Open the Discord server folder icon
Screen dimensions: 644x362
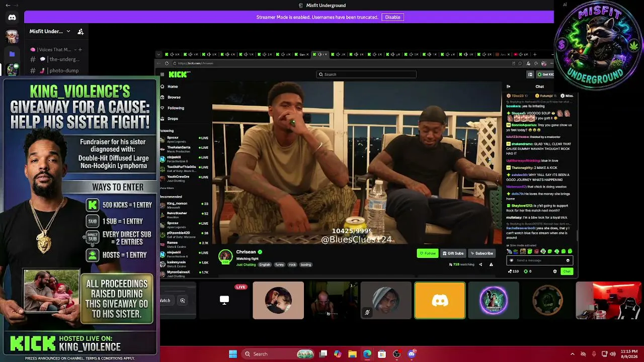click(12, 53)
